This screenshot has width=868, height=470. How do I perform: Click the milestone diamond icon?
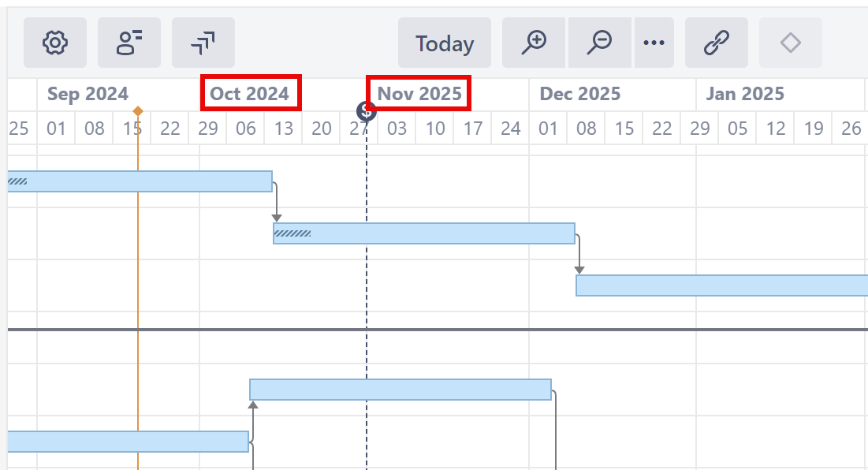(x=791, y=43)
